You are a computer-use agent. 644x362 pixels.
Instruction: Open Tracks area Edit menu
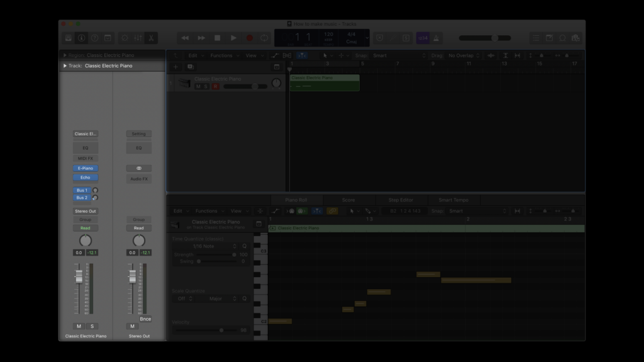click(196, 55)
